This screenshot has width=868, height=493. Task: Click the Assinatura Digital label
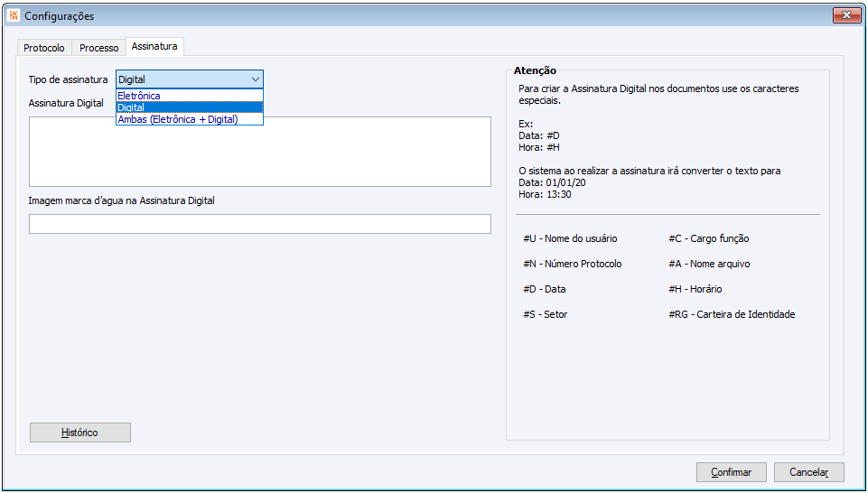66,103
